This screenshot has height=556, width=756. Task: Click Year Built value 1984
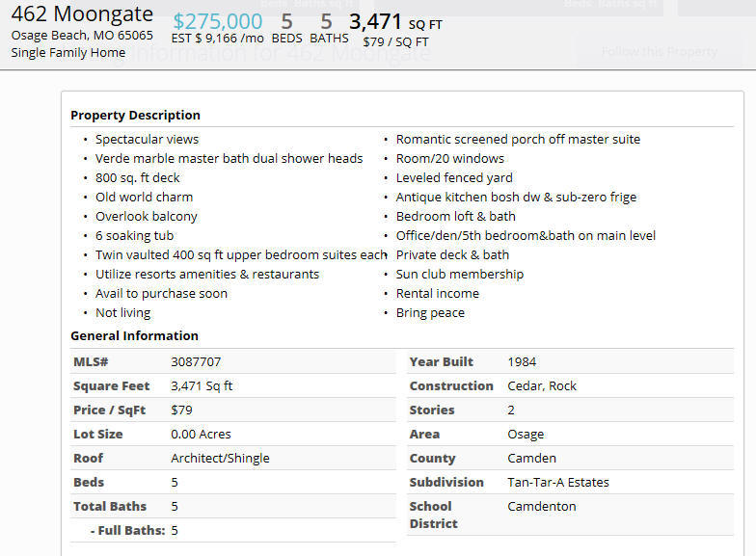click(522, 362)
